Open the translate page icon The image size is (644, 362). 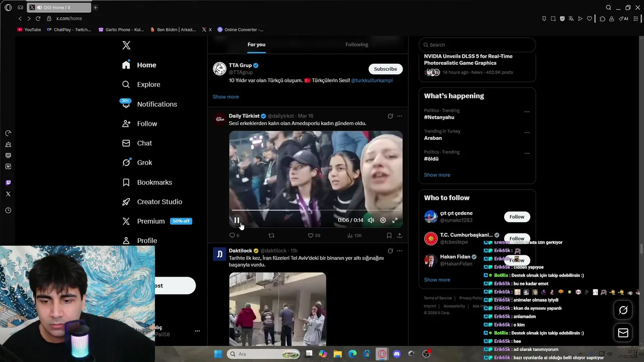coord(571,19)
